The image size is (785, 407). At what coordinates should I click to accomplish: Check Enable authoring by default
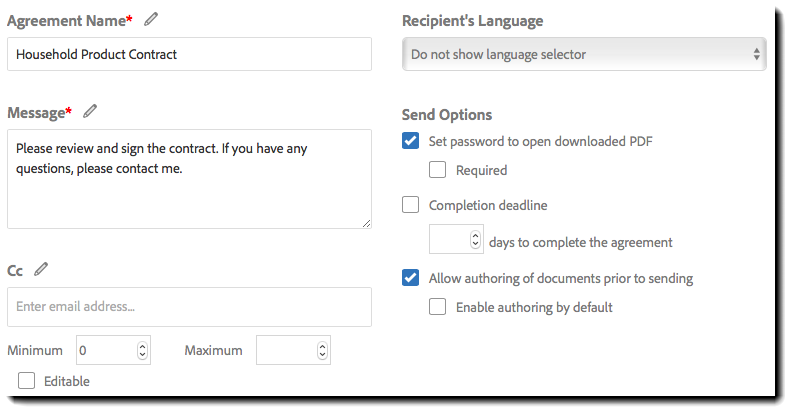click(437, 307)
